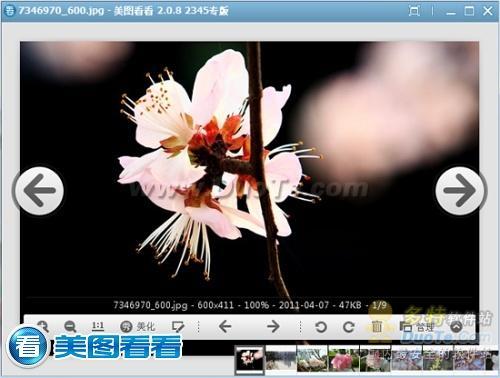Click the zoom out magnifier icon

(x=70, y=327)
